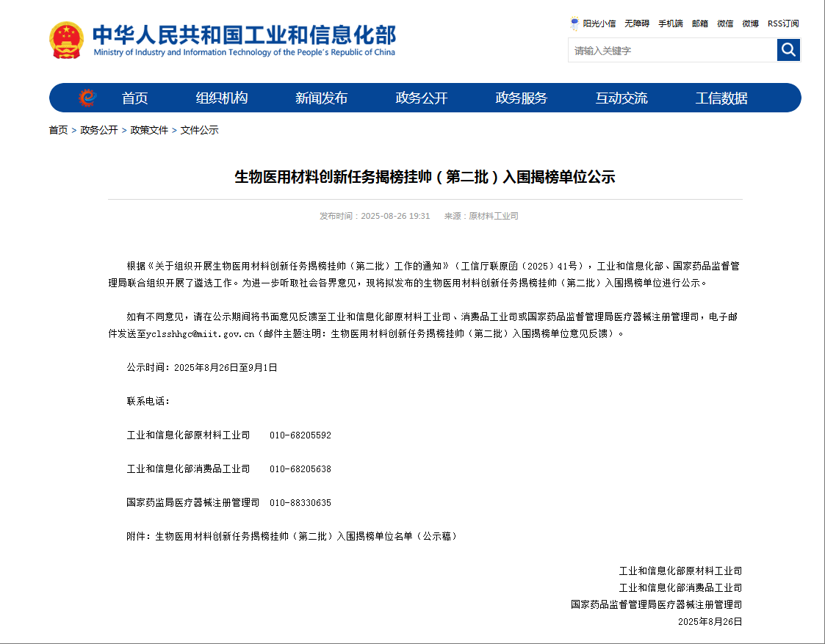
Task: Open the 政务服务 navigation item
Action: click(x=521, y=98)
